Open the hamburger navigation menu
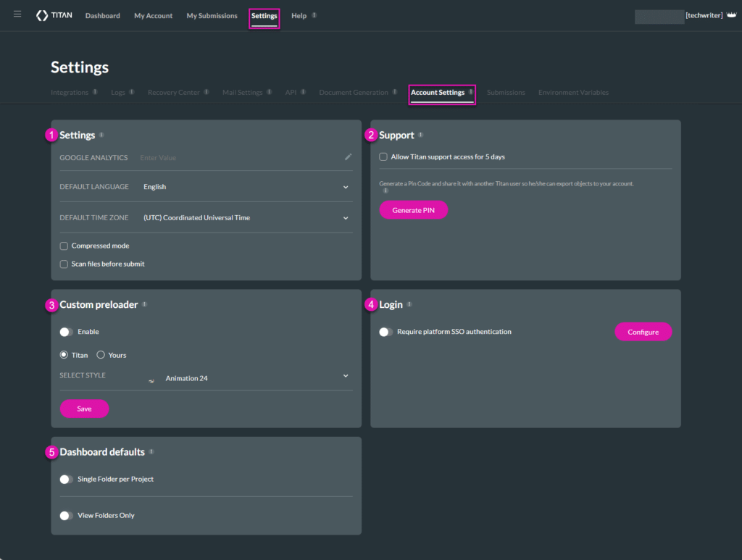The width and height of the screenshot is (742, 560). [17, 14]
